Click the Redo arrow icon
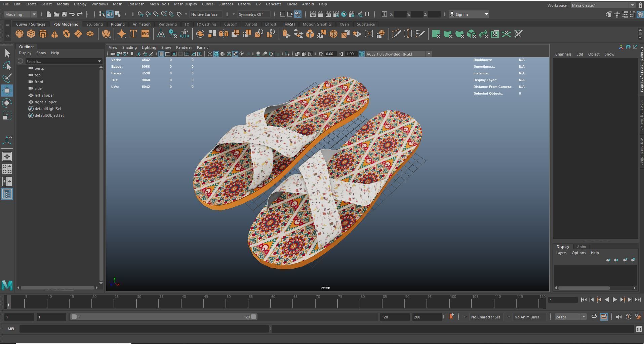This screenshot has width=644, height=344. pos(80,14)
